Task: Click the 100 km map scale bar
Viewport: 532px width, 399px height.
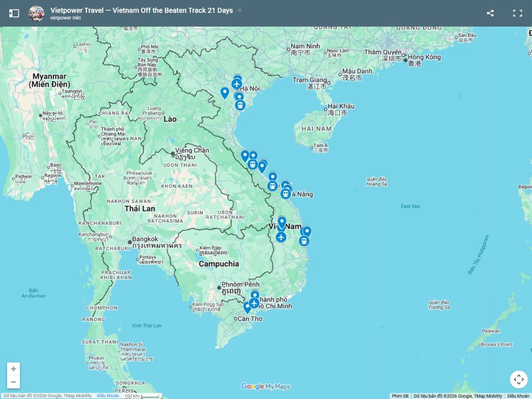Action: (142, 396)
